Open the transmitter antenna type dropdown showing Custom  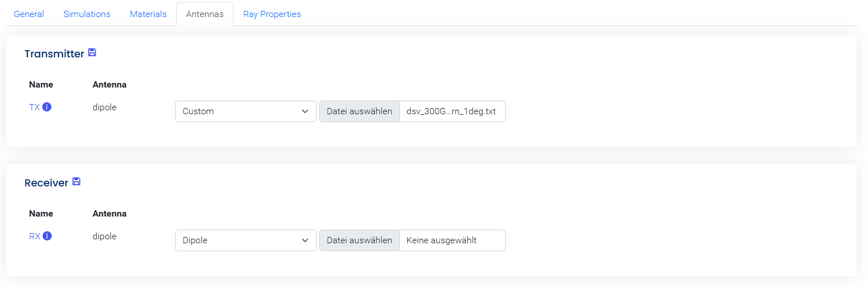245,111
